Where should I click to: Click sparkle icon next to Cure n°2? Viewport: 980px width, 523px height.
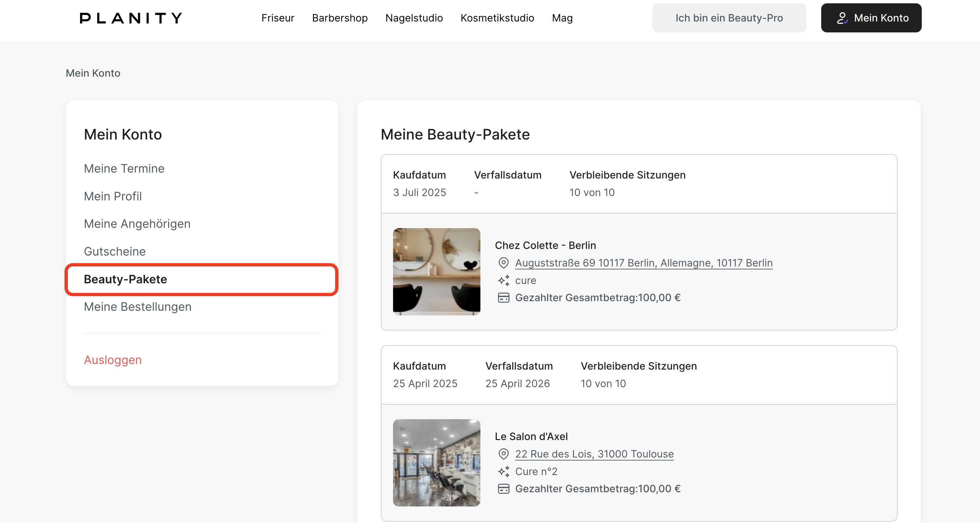pyautogui.click(x=503, y=471)
